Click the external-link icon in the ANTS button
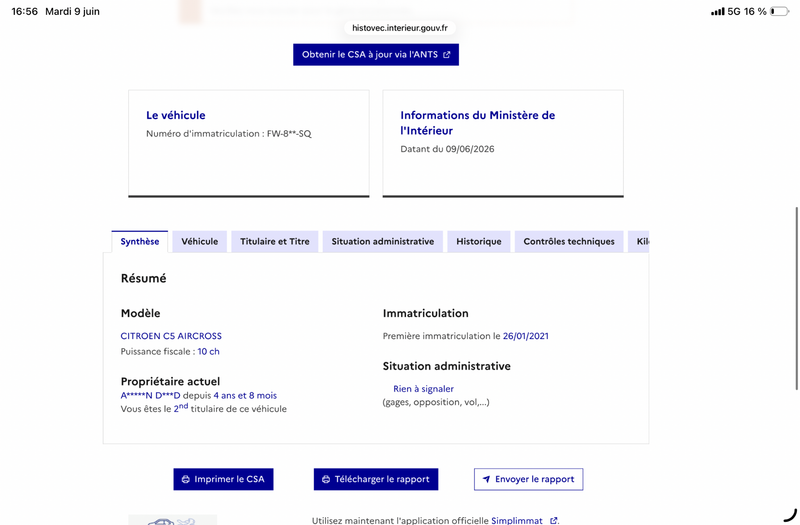800x525 pixels. pos(447,55)
